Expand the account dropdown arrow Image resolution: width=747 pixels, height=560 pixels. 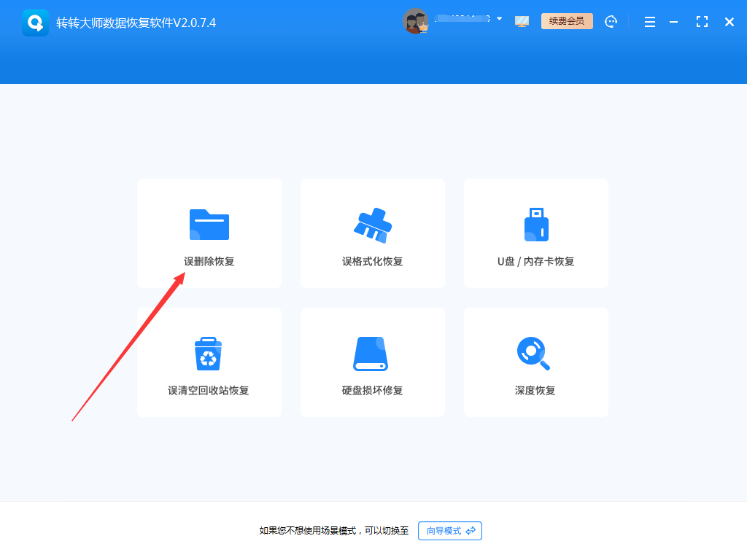click(x=500, y=19)
